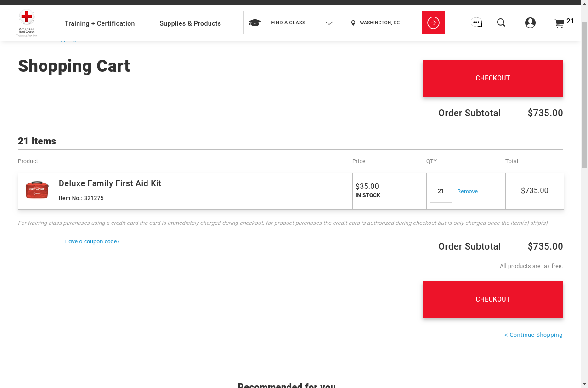Open the user account profile icon
Image resolution: width=588 pixels, height=388 pixels.
(x=530, y=23)
